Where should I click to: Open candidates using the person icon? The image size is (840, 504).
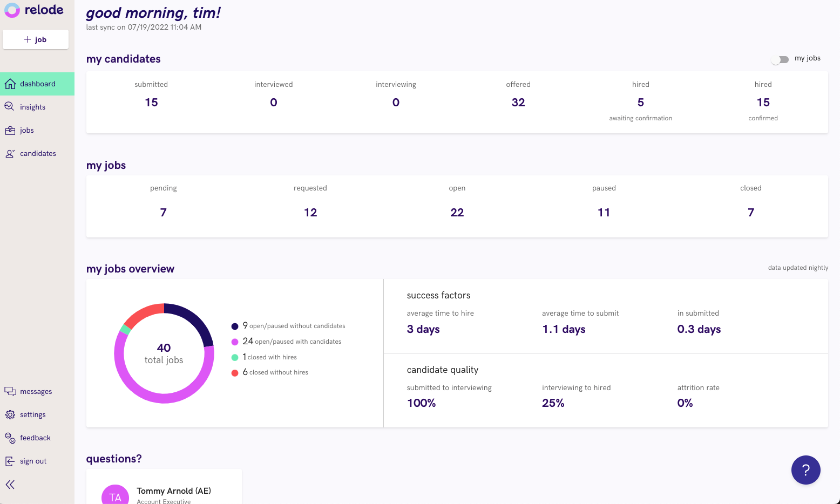click(x=10, y=153)
